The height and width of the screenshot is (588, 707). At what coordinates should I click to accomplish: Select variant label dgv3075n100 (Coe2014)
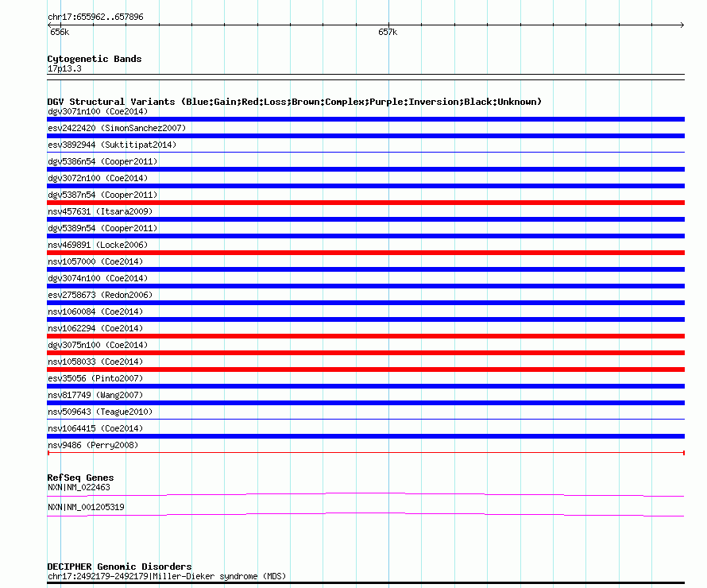point(98,345)
